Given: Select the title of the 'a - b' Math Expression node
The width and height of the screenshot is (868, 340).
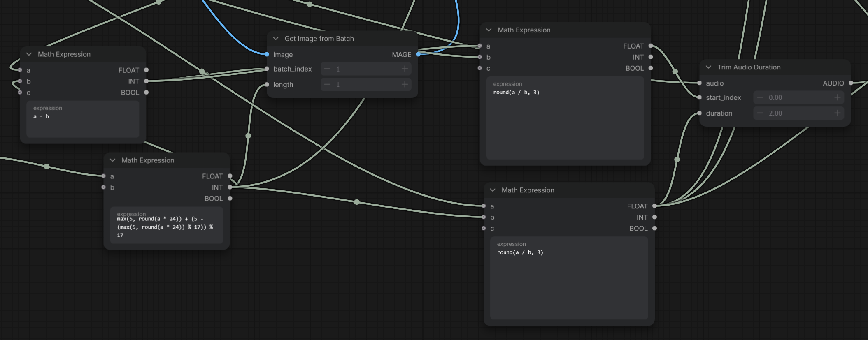Looking at the screenshot, I should pyautogui.click(x=64, y=54).
